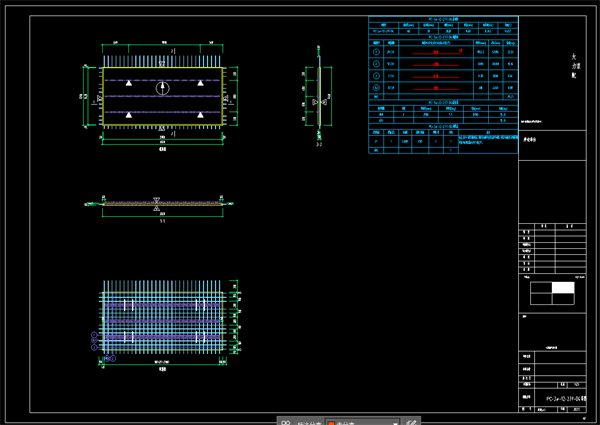
Task: Select the upper-left white triangle marker in plan view
Action: point(129,83)
